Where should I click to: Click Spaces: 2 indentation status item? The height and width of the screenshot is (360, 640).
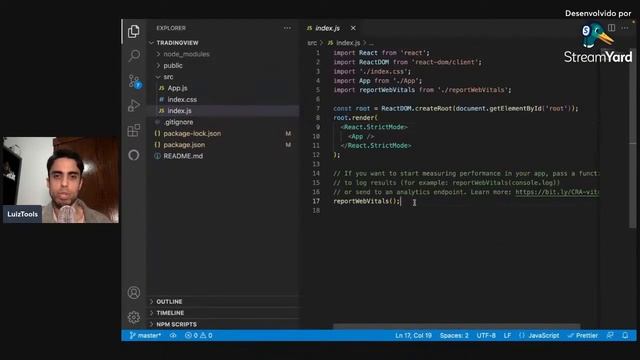pyautogui.click(x=454, y=336)
